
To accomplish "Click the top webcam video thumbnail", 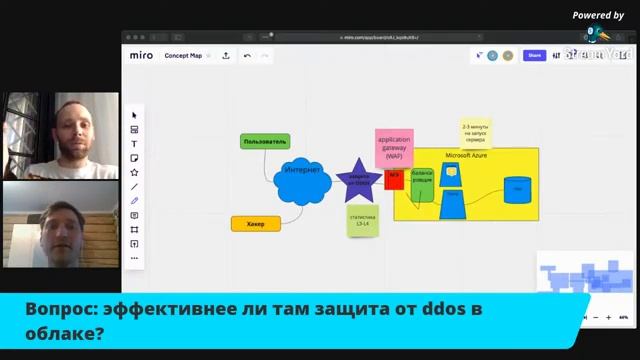I will [61, 136].
